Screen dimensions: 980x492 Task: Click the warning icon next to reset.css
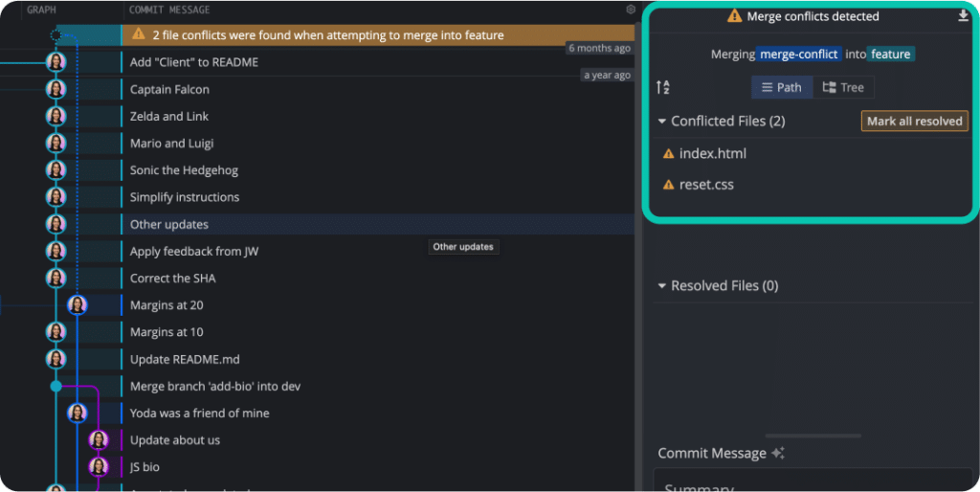coord(668,185)
